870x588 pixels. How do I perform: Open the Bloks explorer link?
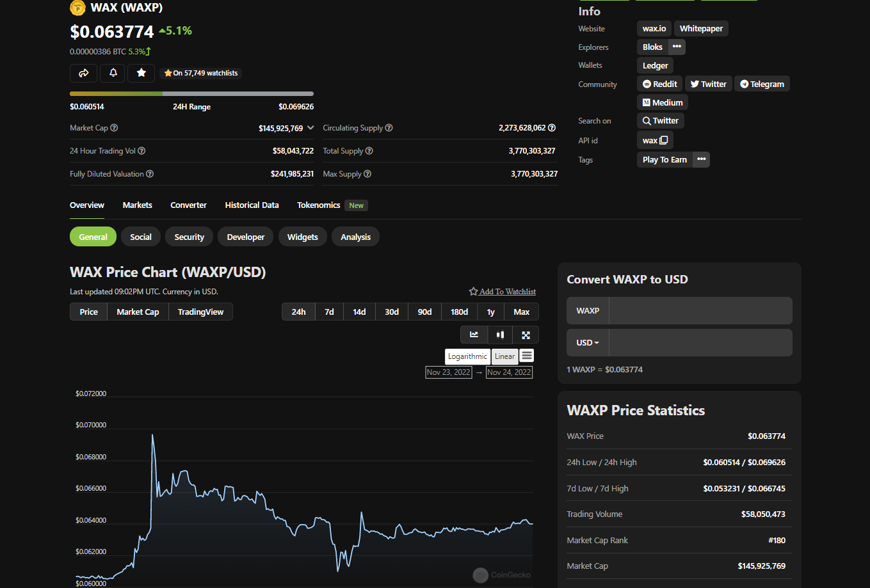[652, 47]
